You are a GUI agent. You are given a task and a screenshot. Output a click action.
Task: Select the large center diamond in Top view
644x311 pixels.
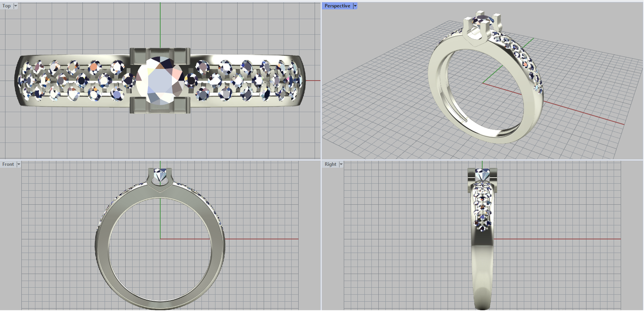coord(160,81)
